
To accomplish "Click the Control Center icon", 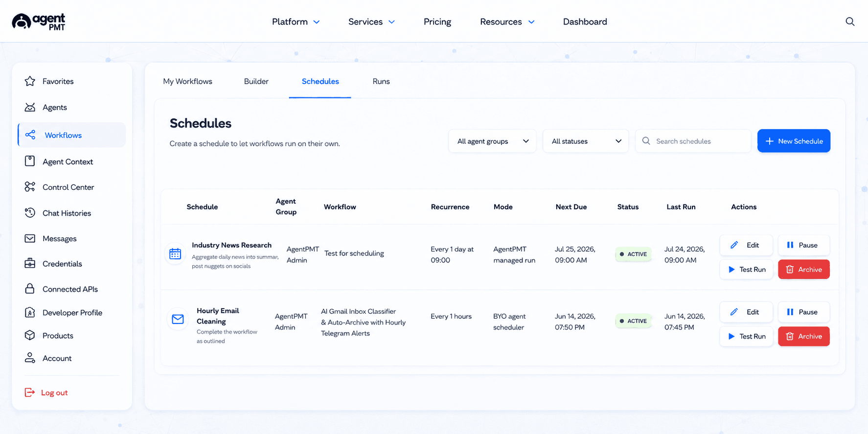I will point(30,187).
